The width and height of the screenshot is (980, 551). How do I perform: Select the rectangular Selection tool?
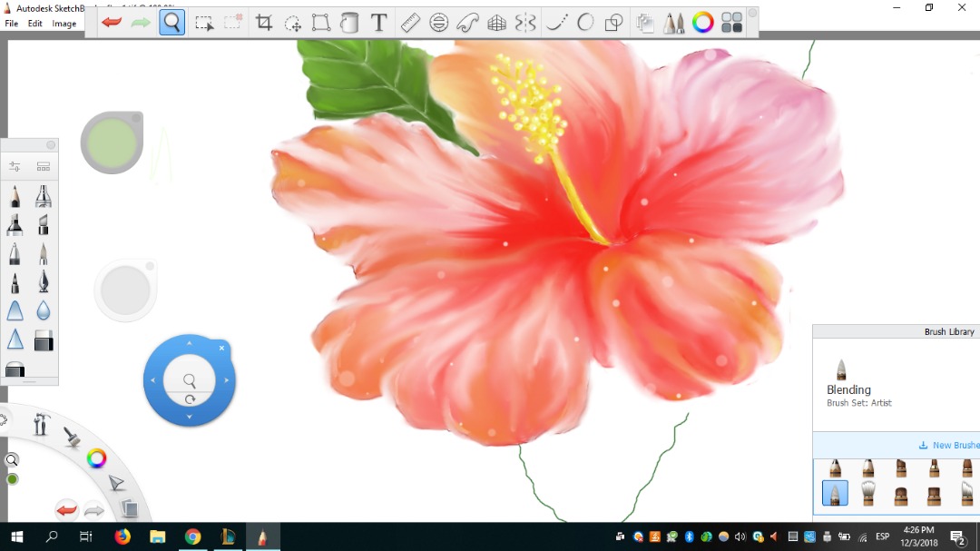204,23
